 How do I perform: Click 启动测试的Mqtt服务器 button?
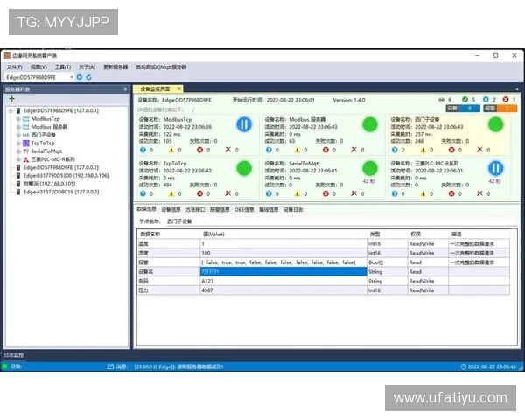(161, 66)
